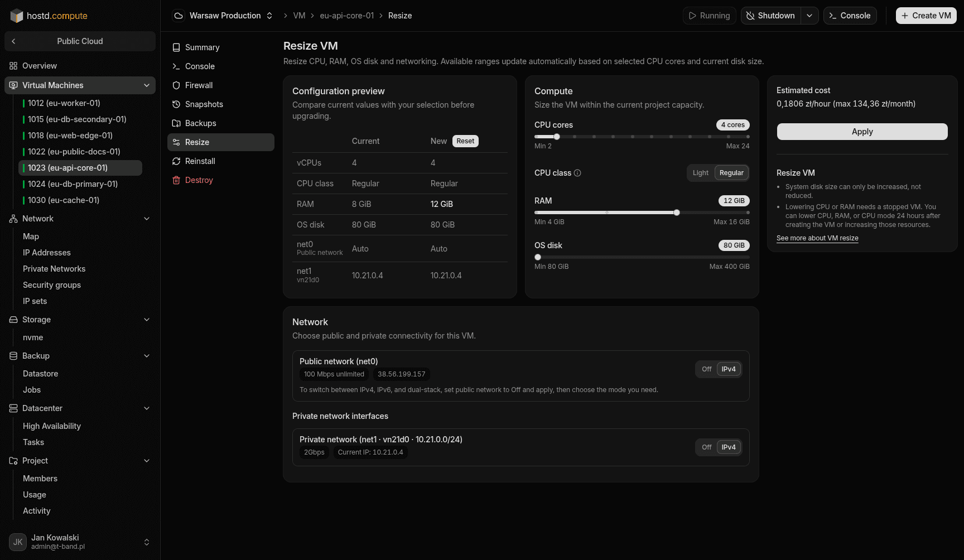Reset the new configuration values
This screenshot has height=560, width=964.
465,141
